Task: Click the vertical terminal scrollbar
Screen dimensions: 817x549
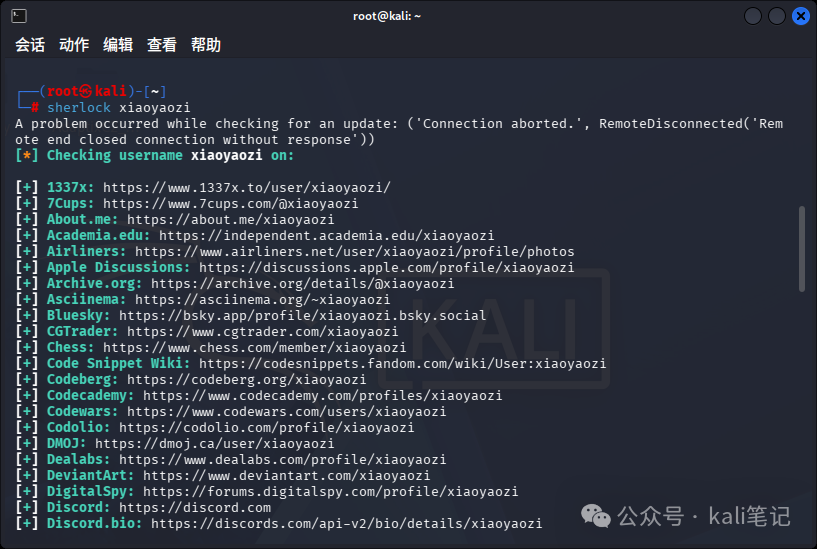Action: (801, 250)
